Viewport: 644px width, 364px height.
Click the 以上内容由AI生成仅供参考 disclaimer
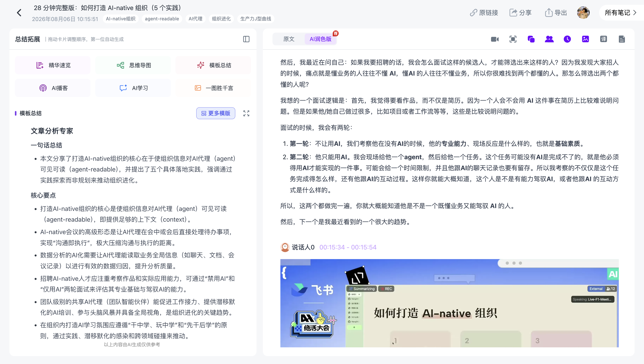click(132, 345)
